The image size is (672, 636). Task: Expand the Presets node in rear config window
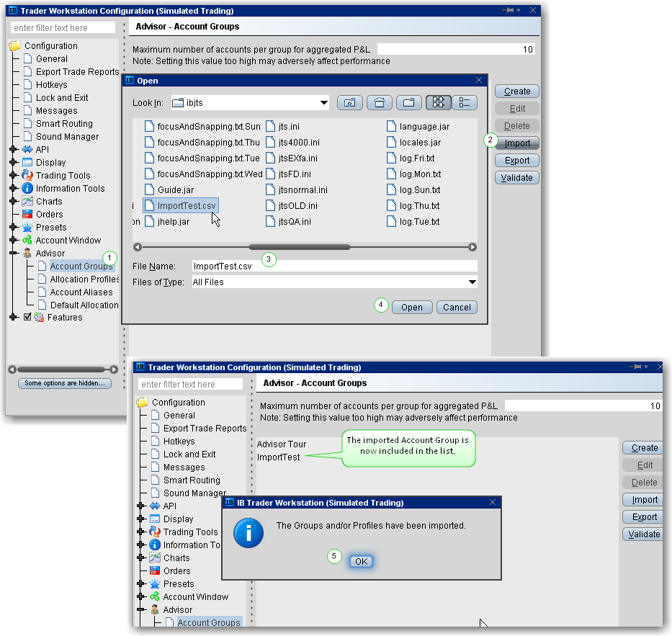(x=13, y=227)
